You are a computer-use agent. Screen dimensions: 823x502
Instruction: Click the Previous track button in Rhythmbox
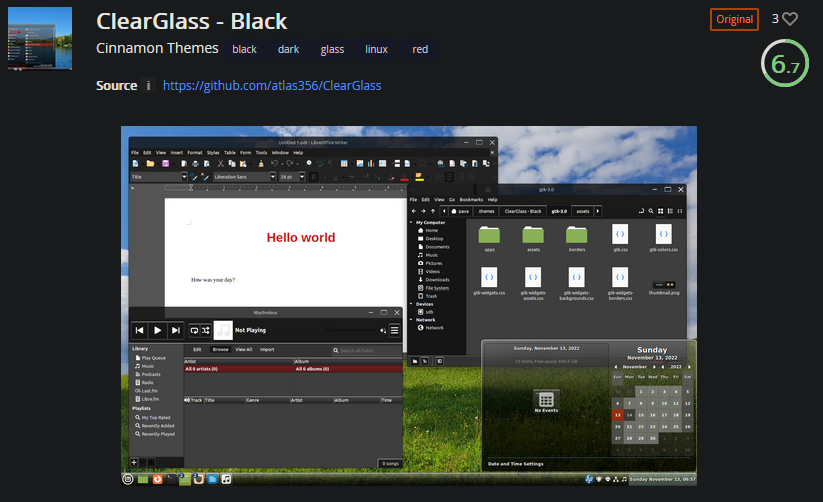[x=140, y=330]
